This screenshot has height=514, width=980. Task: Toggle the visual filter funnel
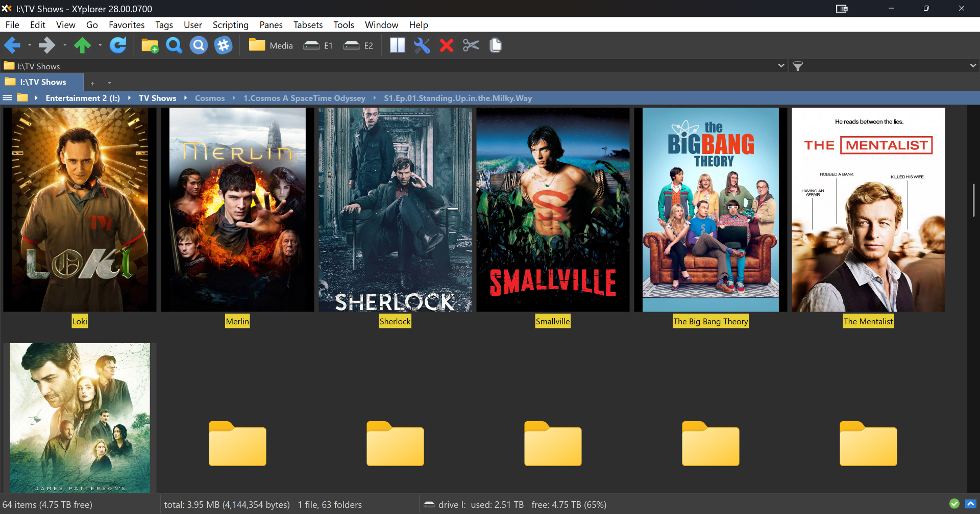click(798, 66)
